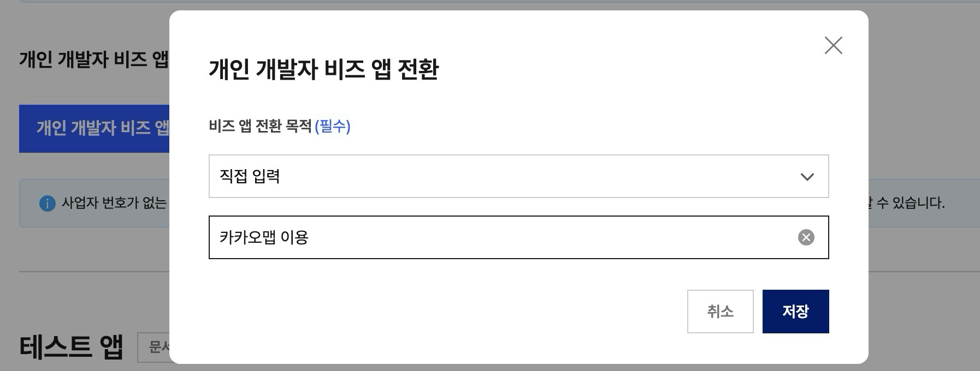This screenshot has width=980, height=371.
Task: Open the 직접 입력 purpose dropdown
Action: (x=518, y=176)
